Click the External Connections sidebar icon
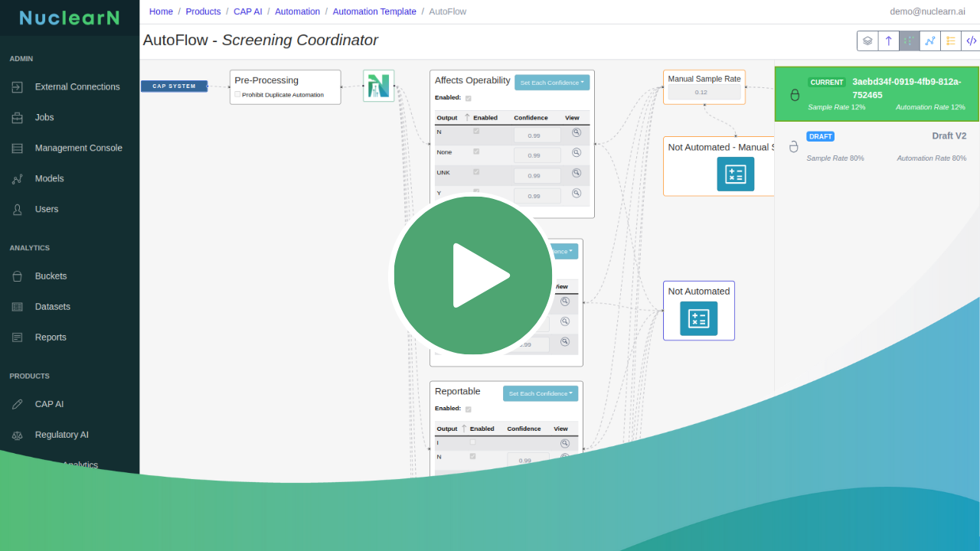This screenshot has width=980, height=551. [x=18, y=87]
